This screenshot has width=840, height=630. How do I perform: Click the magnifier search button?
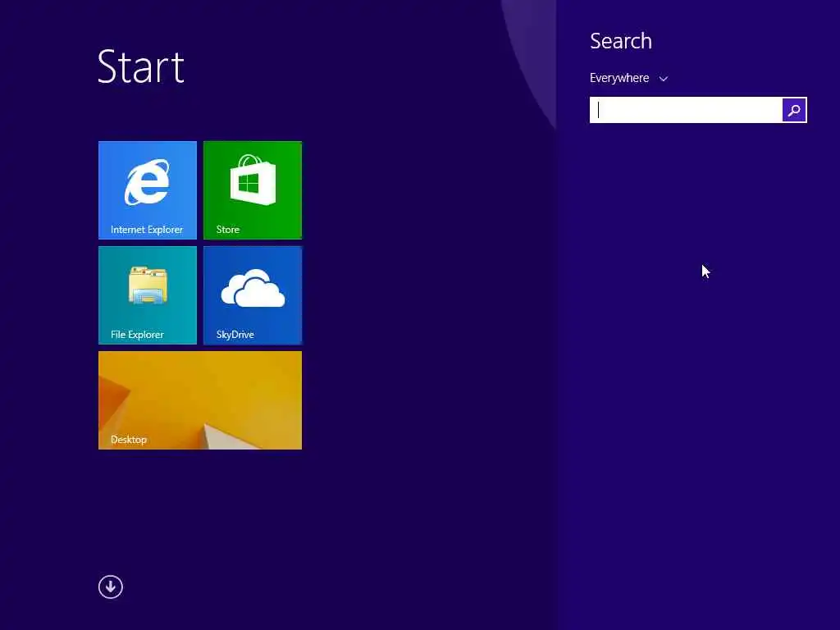click(794, 110)
